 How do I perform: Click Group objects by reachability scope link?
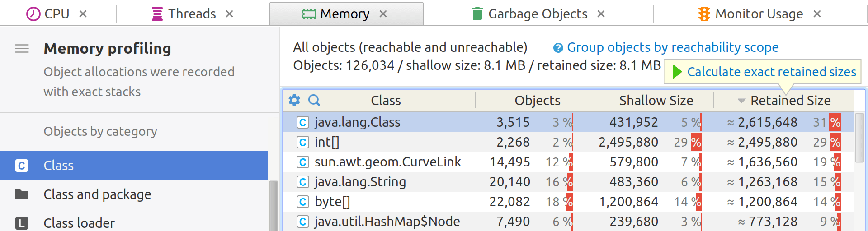click(x=673, y=47)
